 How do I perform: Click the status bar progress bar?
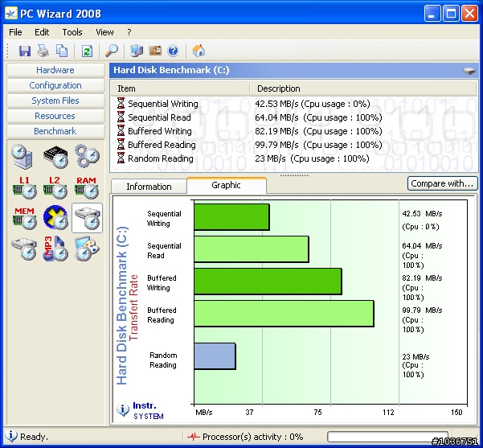click(x=388, y=437)
